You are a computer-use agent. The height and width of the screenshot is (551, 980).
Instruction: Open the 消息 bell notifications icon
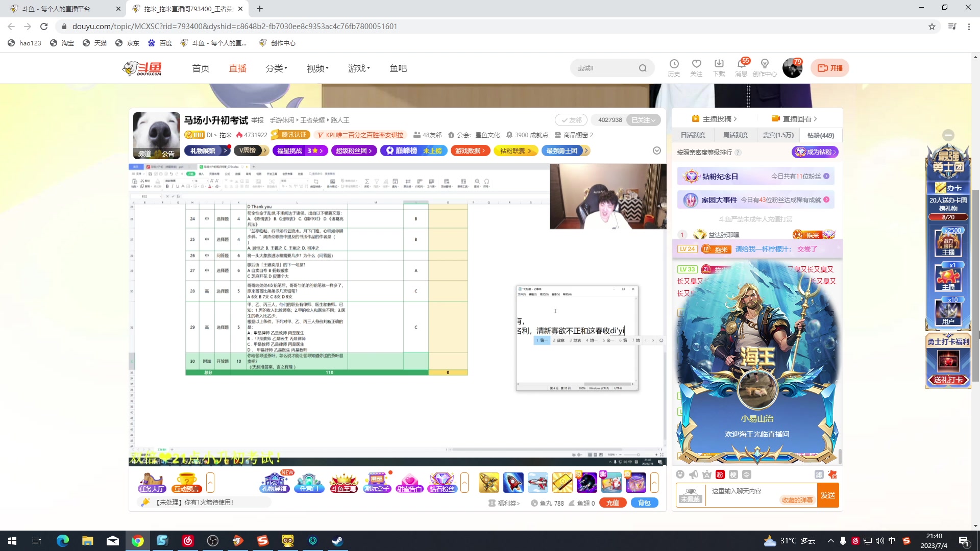(741, 67)
